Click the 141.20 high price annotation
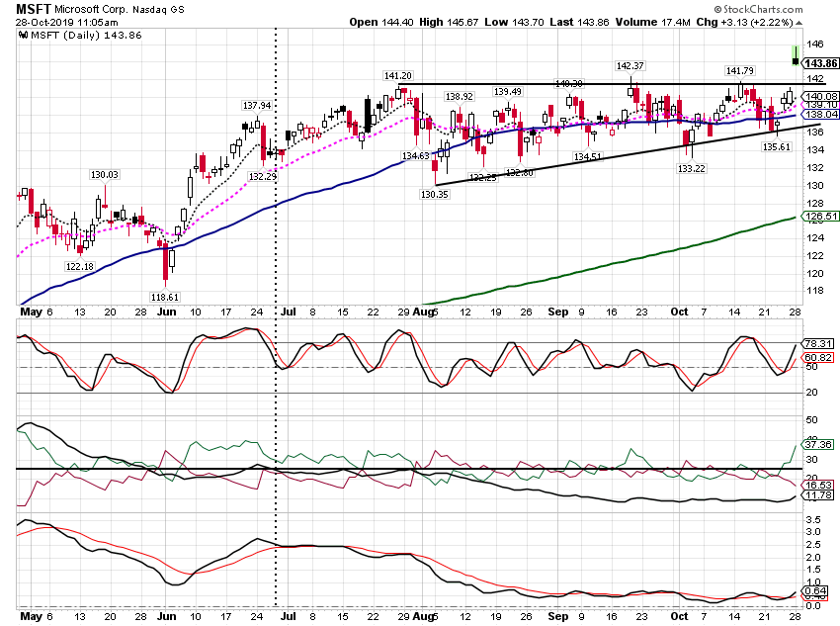Screen dimensions: 840x626 [398, 76]
